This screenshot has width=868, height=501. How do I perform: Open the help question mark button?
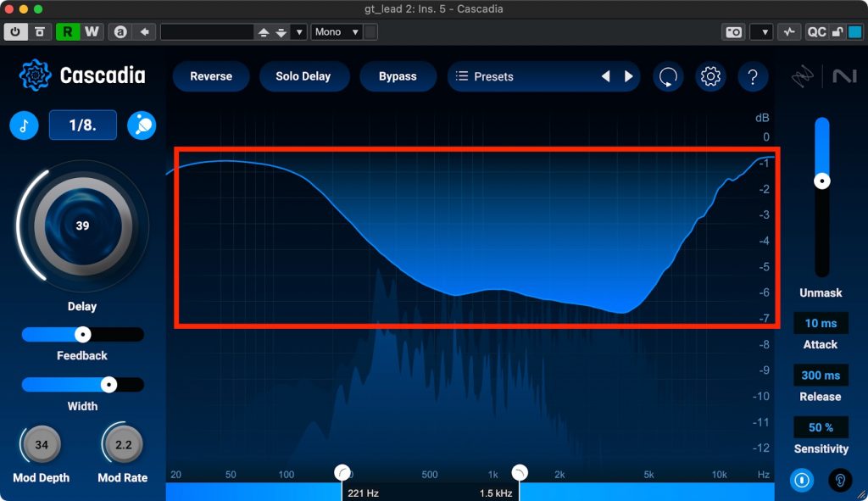(753, 76)
